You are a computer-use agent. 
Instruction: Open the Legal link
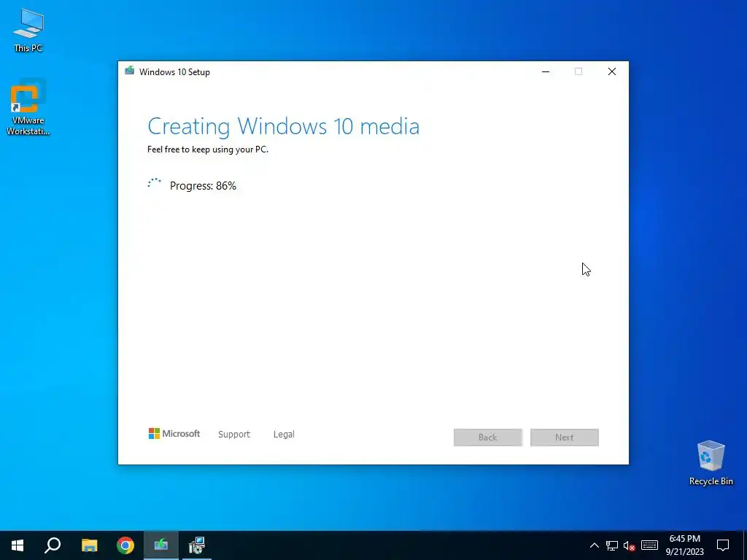284,435
